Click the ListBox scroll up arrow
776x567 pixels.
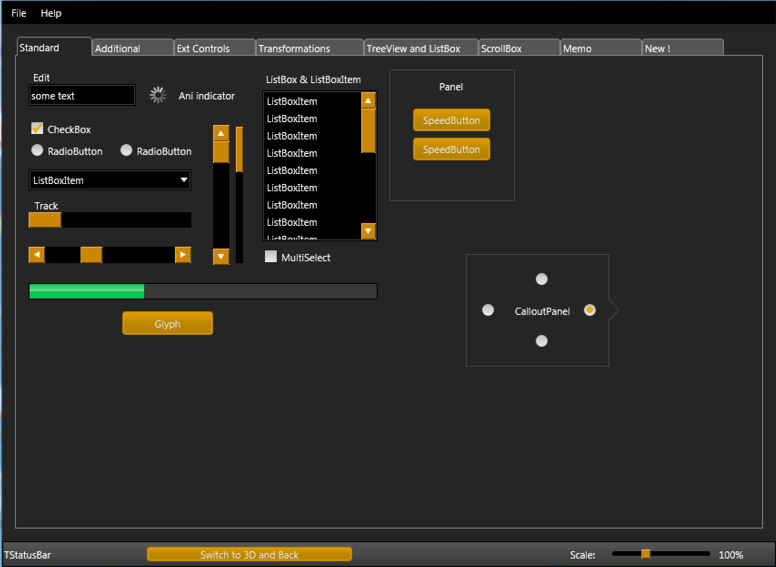(x=368, y=100)
